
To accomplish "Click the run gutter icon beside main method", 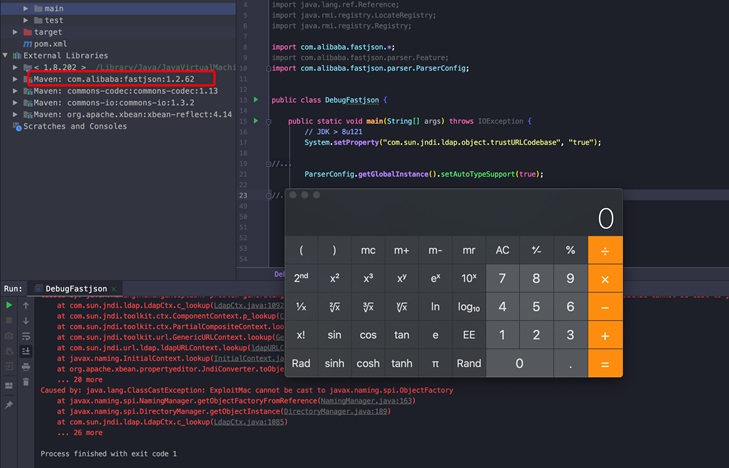I will (256, 121).
